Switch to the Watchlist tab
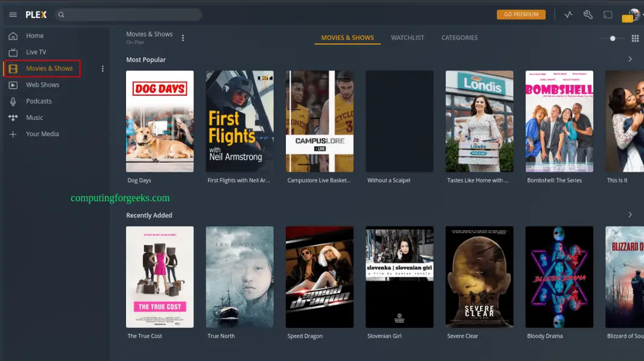The height and width of the screenshot is (361, 644). (407, 37)
